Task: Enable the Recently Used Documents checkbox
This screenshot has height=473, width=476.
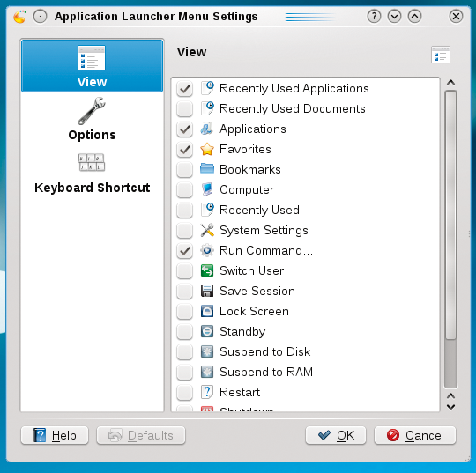Action: pyautogui.click(x=184, y=109)
